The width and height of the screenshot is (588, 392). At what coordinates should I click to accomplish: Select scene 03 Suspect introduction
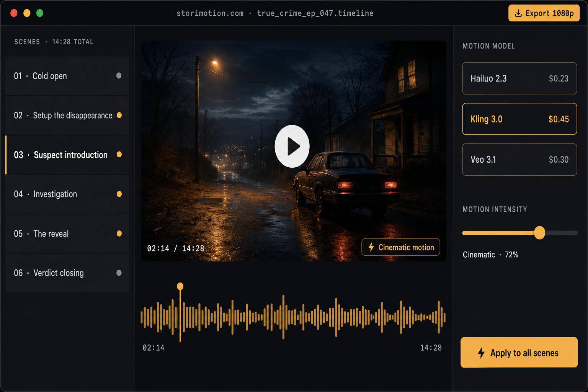pos(67,155)
